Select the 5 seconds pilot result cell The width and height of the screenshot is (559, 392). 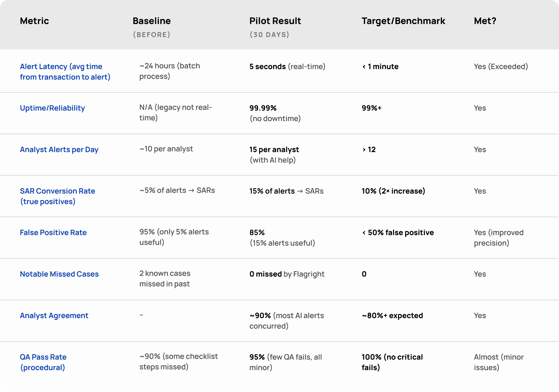coord(287,67)
